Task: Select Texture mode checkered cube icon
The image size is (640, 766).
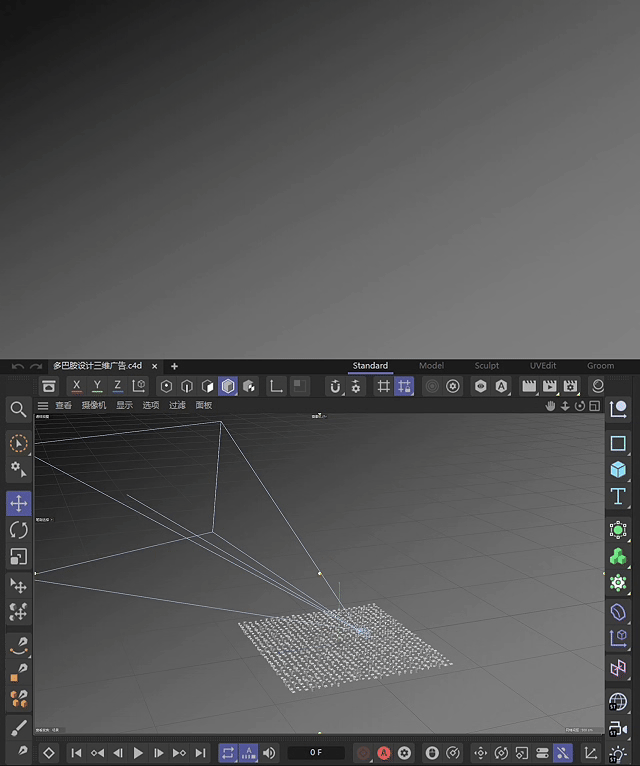Action: point(249,386)
